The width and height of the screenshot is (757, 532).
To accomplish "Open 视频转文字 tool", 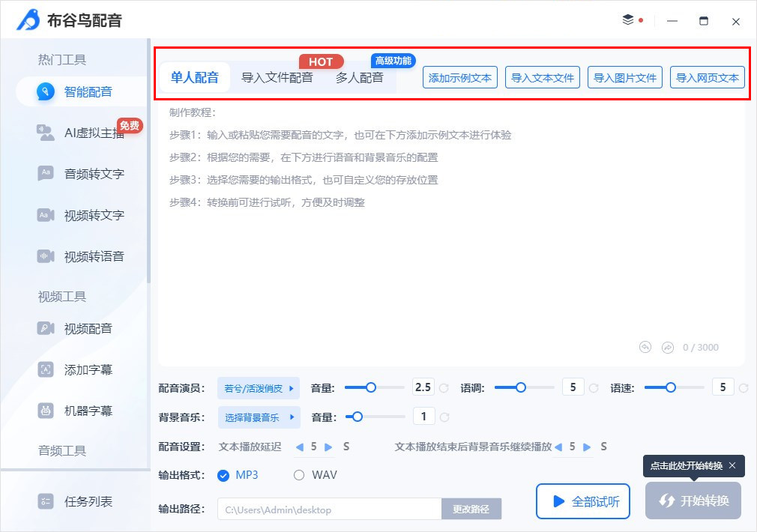I will click(x=82, y=215).
